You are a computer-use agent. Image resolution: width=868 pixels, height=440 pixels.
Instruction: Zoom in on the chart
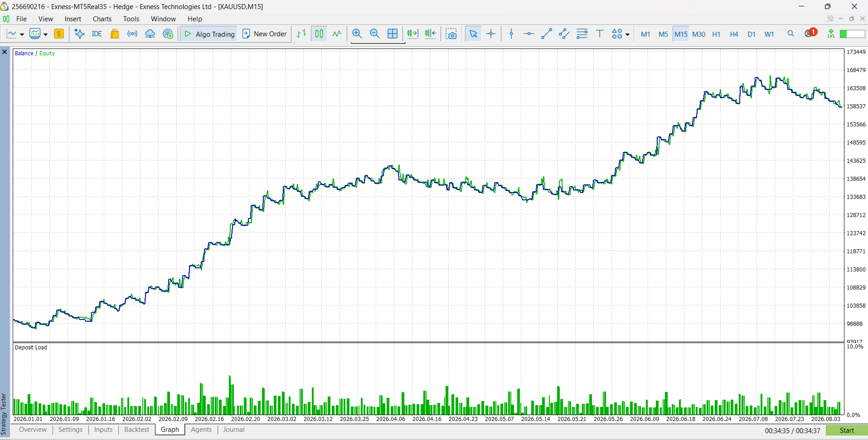[x=357, y=34]
